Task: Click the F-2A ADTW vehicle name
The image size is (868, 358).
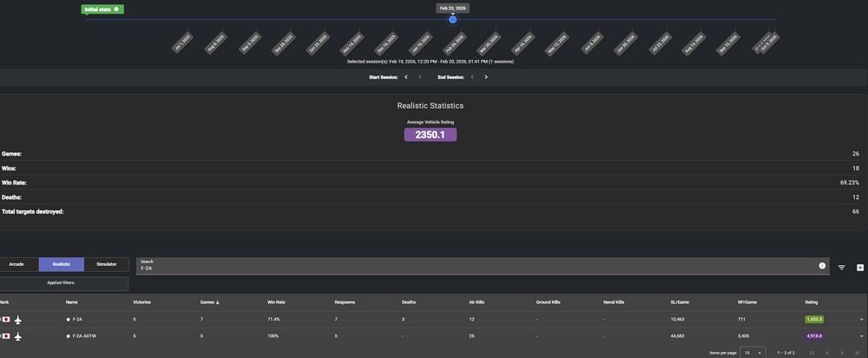Action: click(83, 336)
